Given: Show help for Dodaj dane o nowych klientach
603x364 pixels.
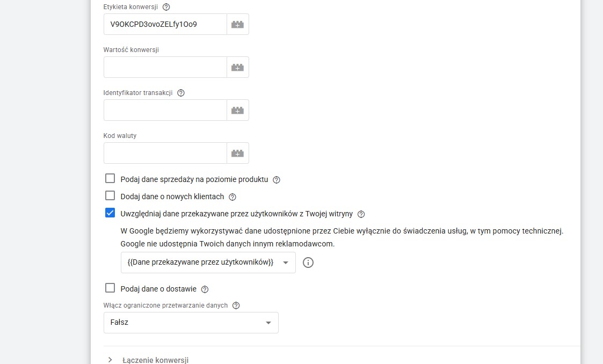Looking at the screenshot, I should 233,197.
